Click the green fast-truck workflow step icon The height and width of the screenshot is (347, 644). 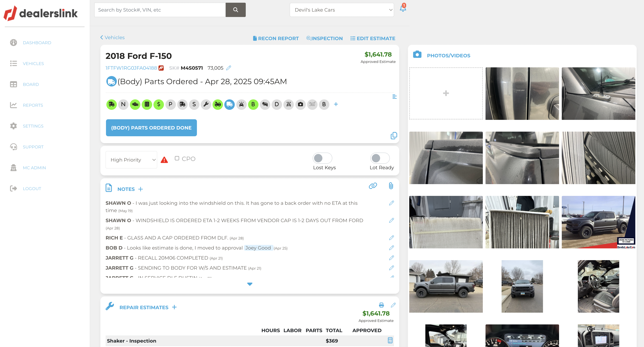(112, 104)
